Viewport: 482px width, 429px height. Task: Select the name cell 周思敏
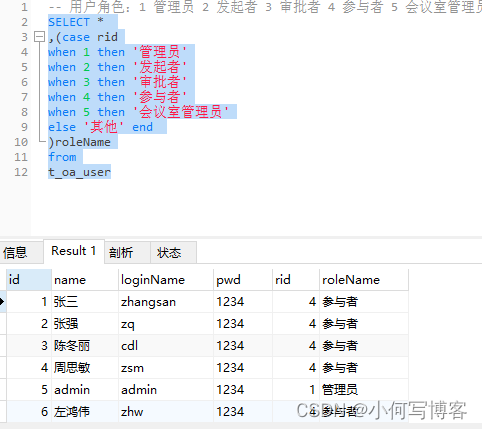coord(85,368)
